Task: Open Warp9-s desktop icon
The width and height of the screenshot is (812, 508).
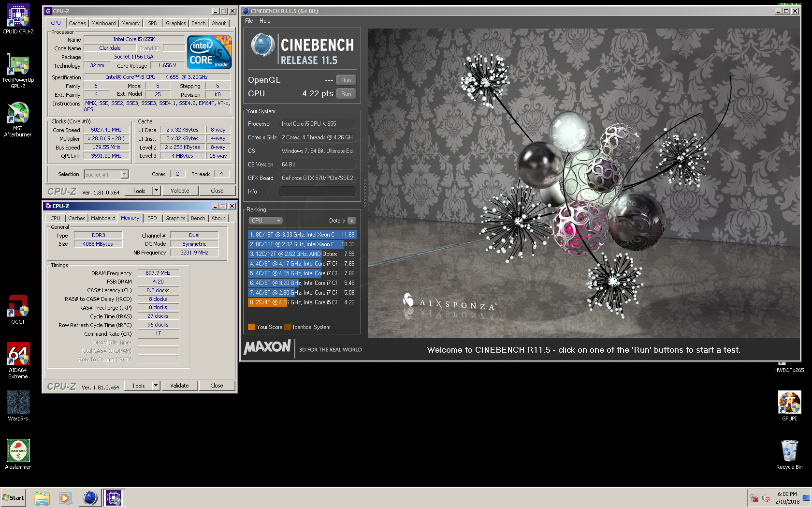Action: coord(18,405)
